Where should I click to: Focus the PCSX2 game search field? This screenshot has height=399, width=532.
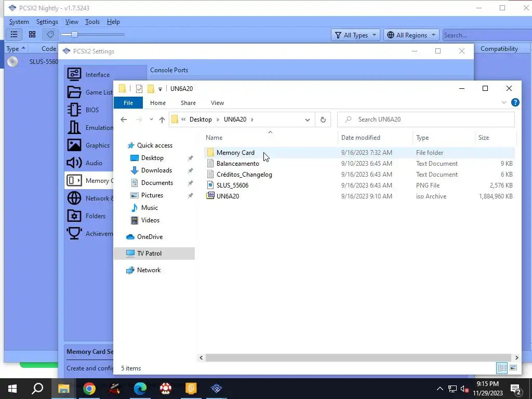pos(487,35)
